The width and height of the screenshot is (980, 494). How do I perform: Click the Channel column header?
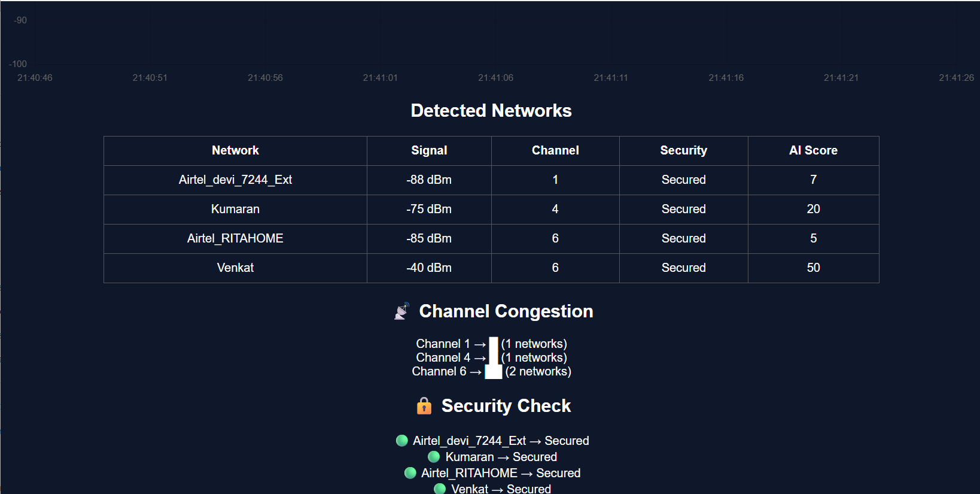tap(555, 150)
